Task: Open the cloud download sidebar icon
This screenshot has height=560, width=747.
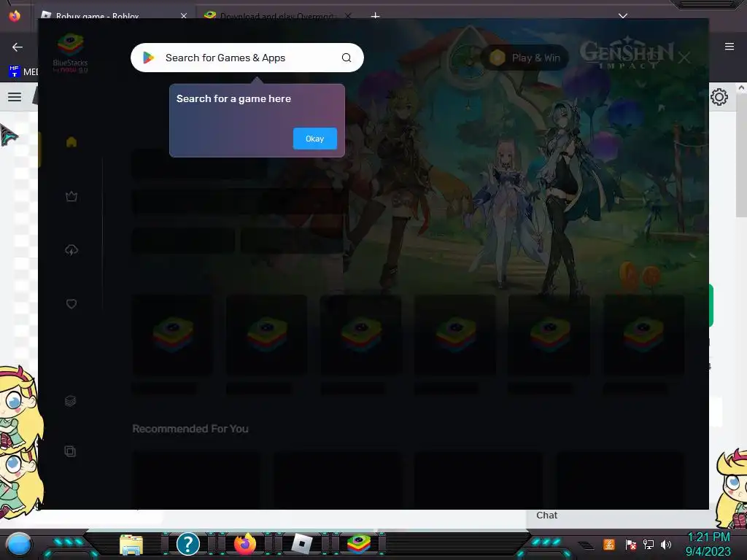Action: coord(71,250)
